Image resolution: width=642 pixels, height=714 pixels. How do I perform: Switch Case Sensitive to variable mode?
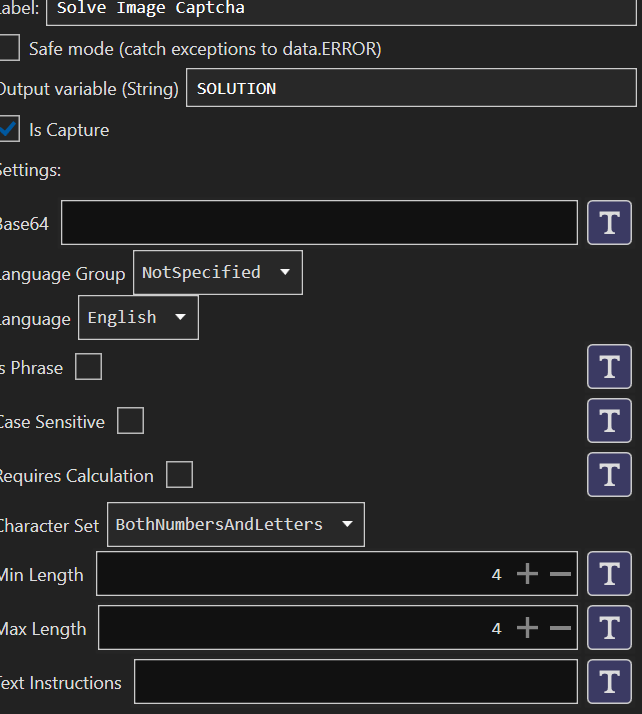pyautogui.click(x=609, y=421)
